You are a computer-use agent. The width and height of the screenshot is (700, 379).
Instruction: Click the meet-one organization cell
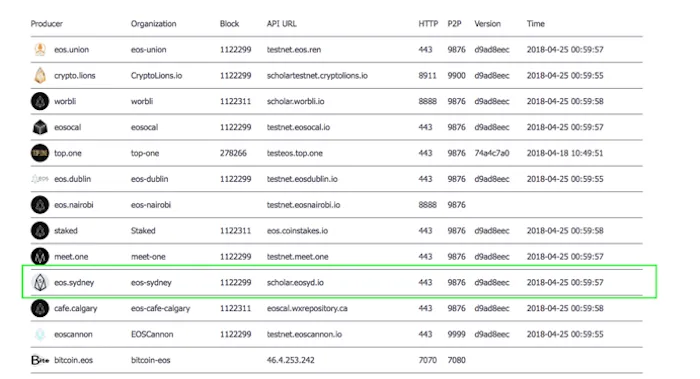tap(148, 257)
